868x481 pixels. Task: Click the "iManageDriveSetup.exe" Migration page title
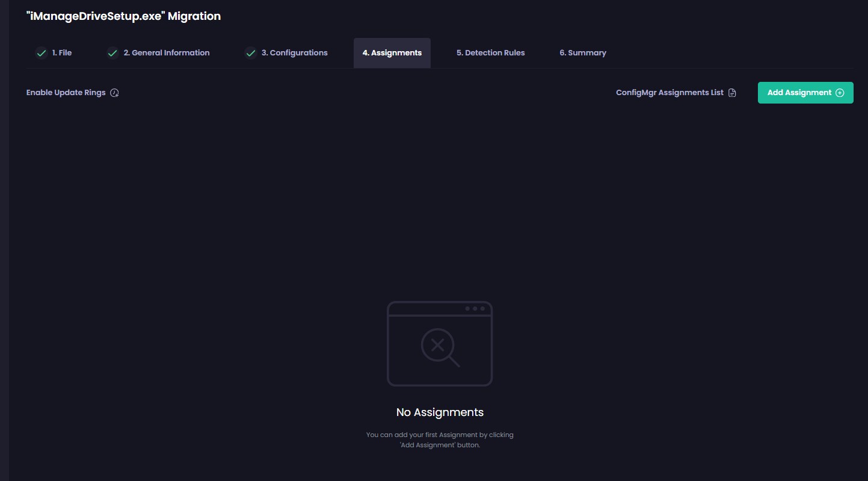point(123,16)
